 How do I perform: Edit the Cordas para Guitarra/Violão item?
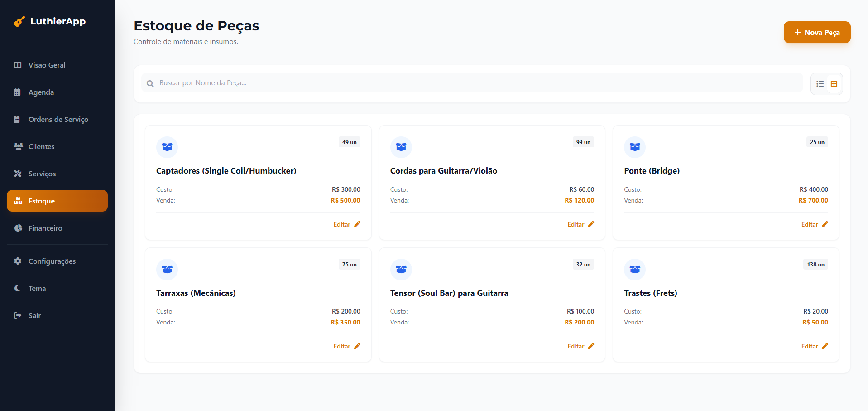pos(580,224)
